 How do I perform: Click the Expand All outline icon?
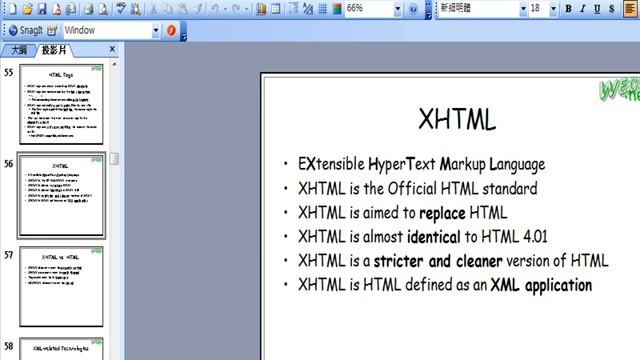pyautogui.click(x=293, y=8)
